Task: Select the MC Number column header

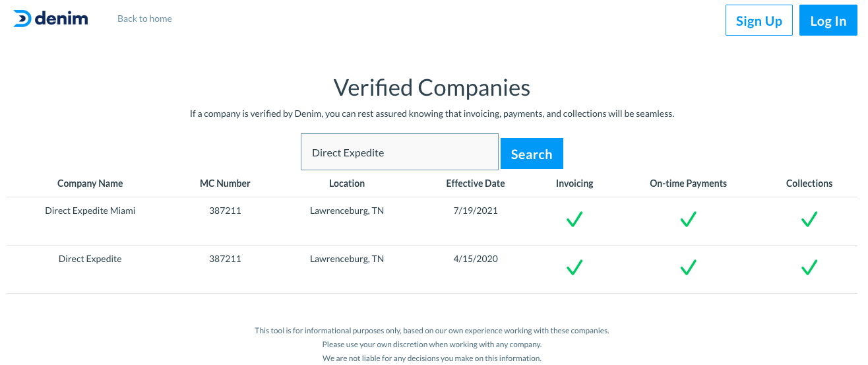Action: [x=225, y=183]
